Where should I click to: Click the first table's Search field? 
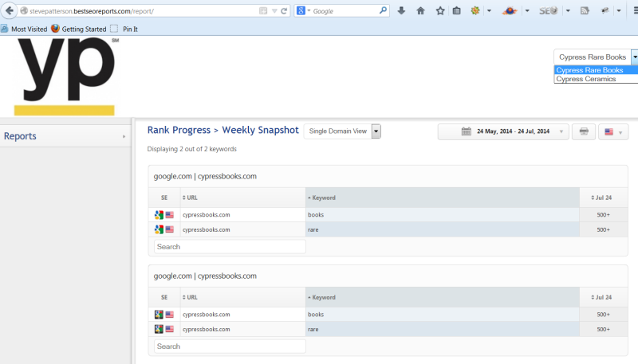(230, 247)
